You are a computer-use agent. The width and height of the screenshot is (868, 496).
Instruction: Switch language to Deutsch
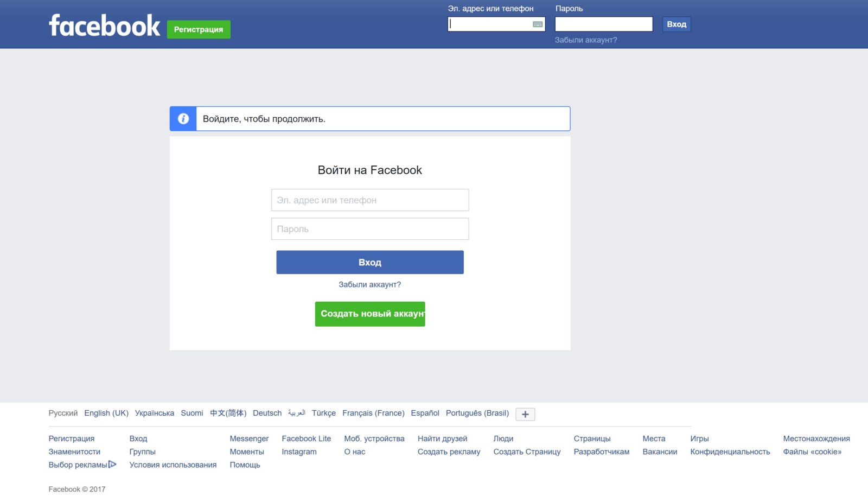(x=267, y=413)
